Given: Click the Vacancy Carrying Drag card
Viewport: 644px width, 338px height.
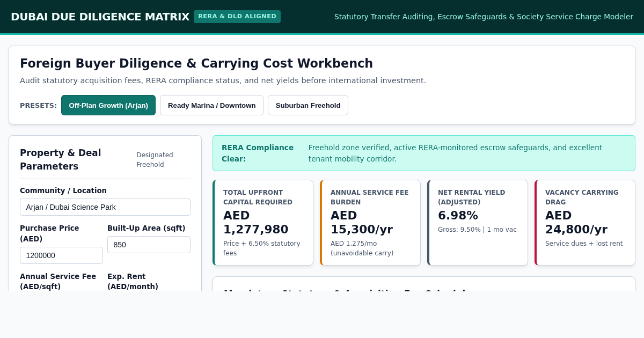Looking at the screenshot, I should pos(585,223).
